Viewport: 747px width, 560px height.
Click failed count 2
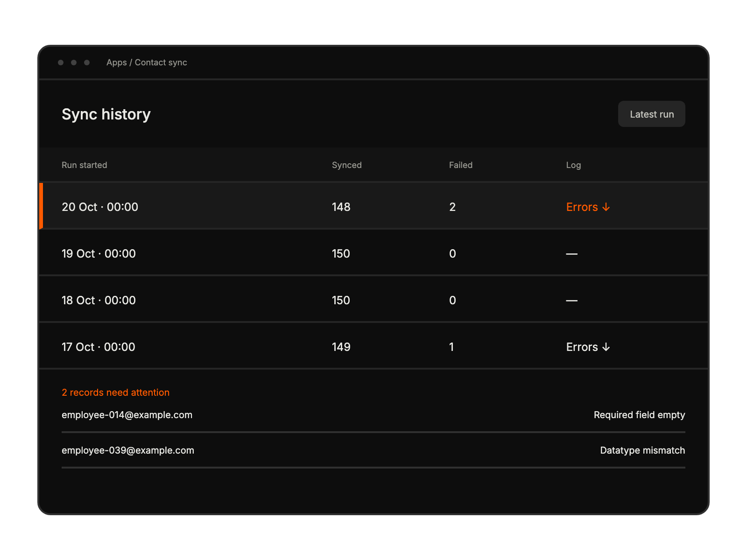(452, 207)
